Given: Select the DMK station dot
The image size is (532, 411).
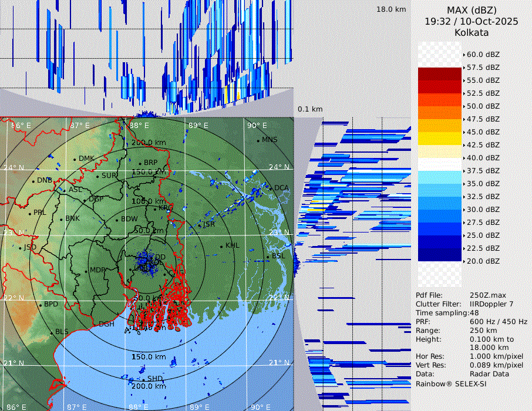Looking at the screenshot, I should coord(75,159).
